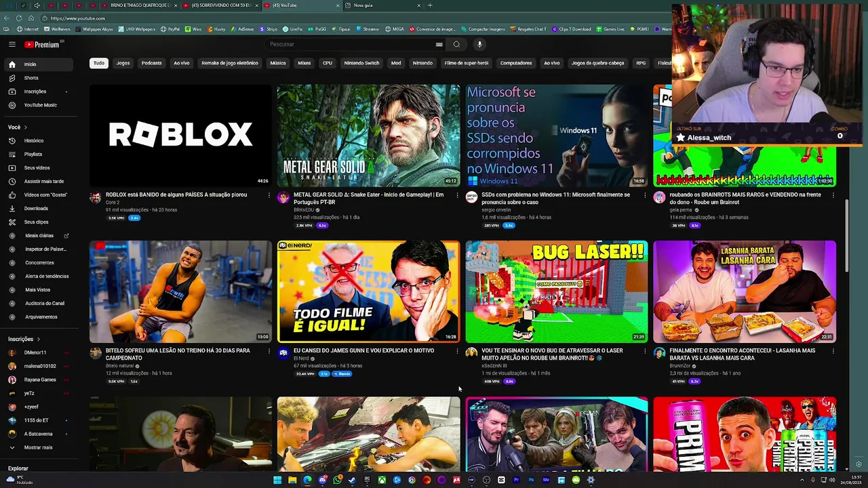
Task: Open DMenor11 subscription channel
Action: click(38, 352)
